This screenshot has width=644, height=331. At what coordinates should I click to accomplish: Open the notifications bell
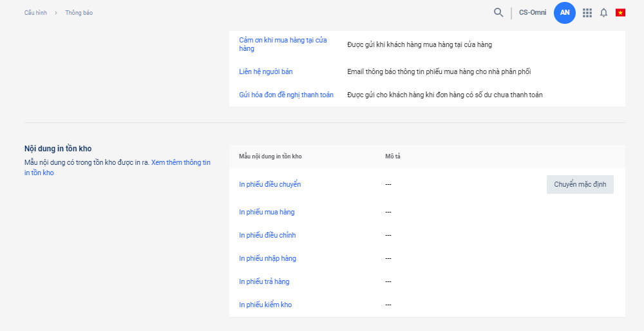pos(603,12)
